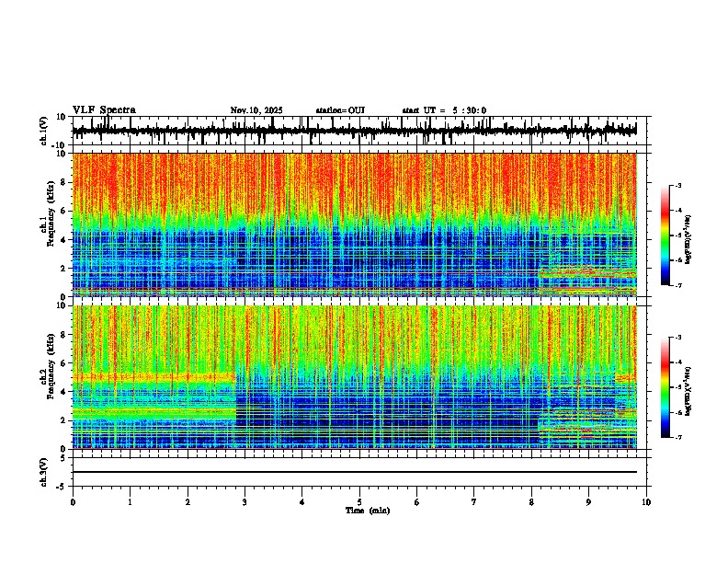The width and height of the screenshot is (728, 563).
Task: Click time axis tick label "9"
Action: point(588,502)
